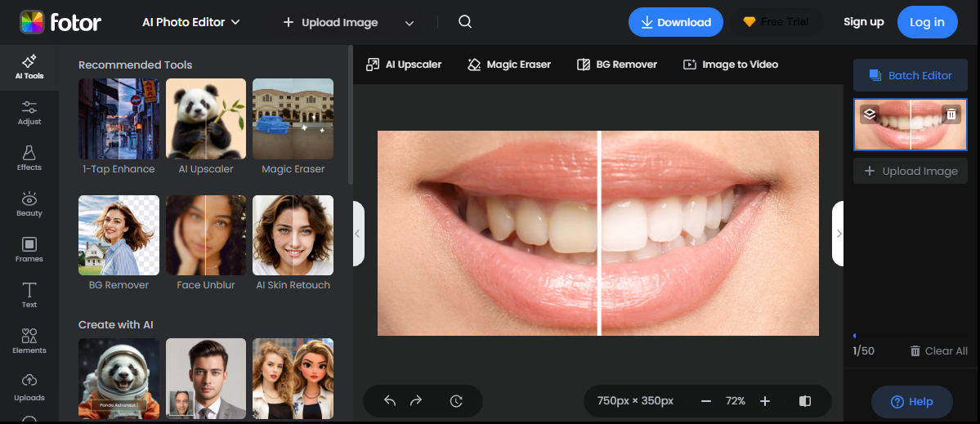Zoom in with the plus button

tap(765, 401)
